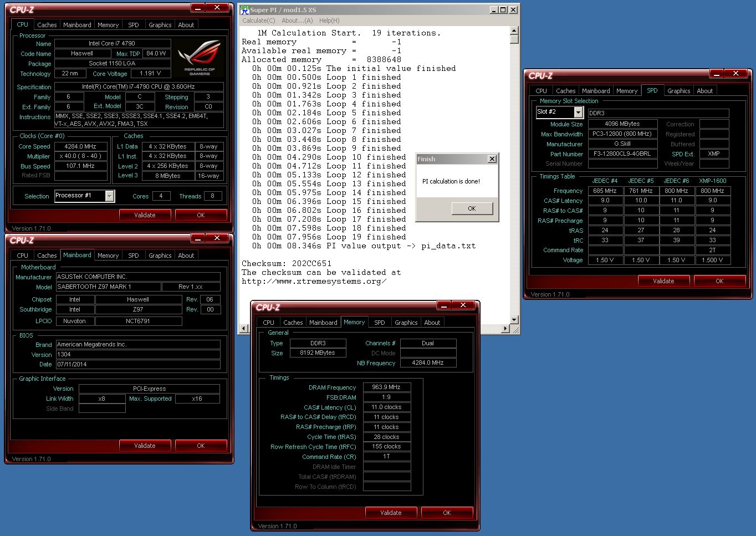The height and width of the screenshot is (536, 756).
Task: Click the Core Speed value 4284.0 MHz
Action: click(80, 147)
